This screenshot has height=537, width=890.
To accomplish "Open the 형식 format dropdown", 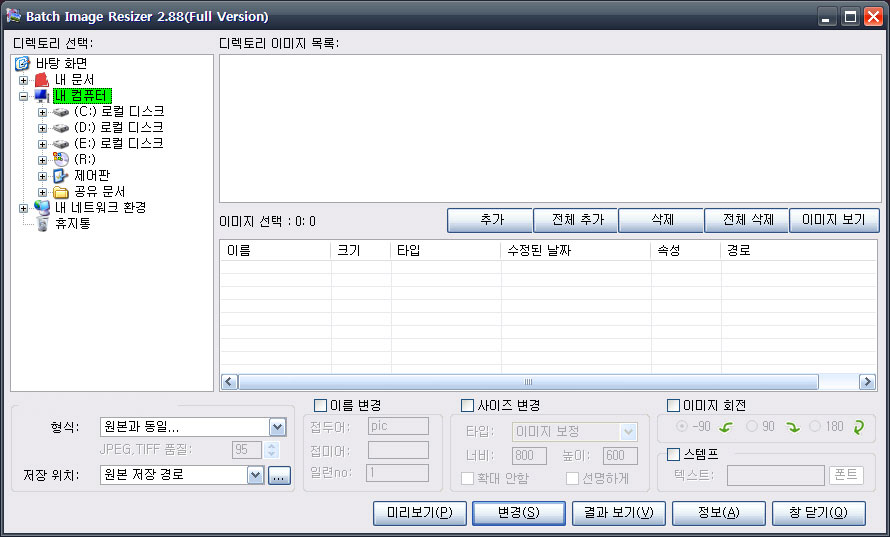I will click(278, 427).
